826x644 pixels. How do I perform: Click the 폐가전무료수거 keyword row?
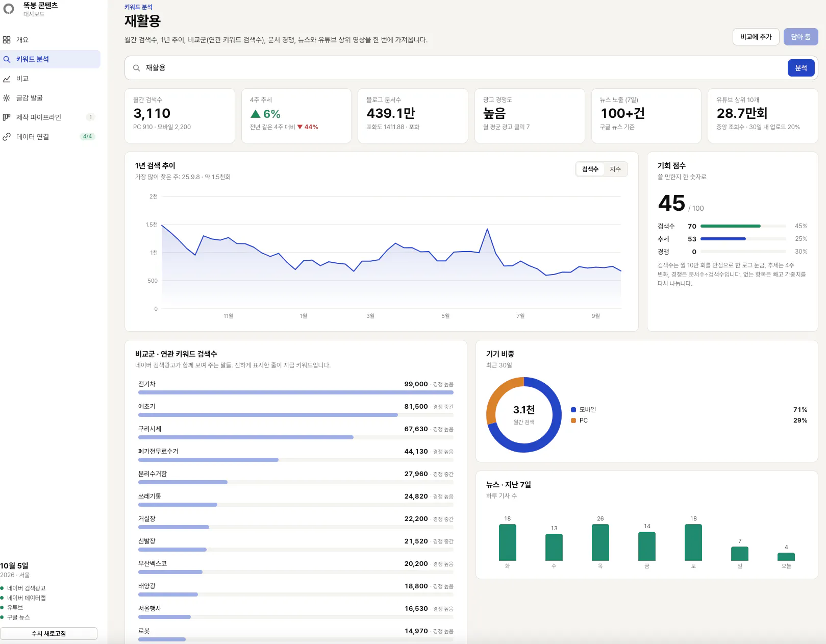point(296,455)
